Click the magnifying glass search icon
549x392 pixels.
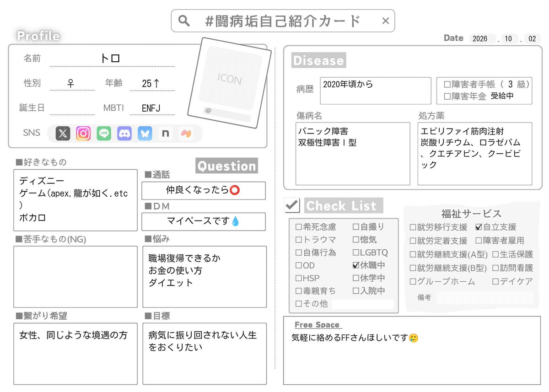(x=184, y=21)
